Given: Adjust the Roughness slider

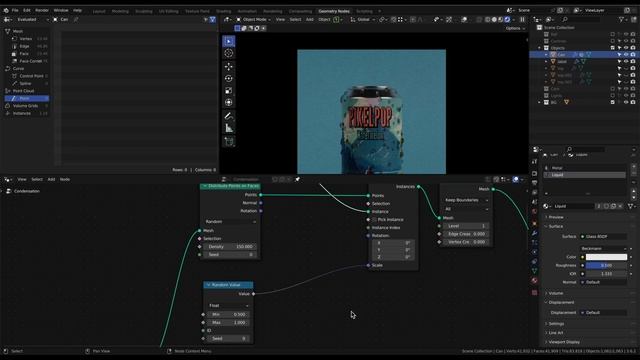Looking at the screenshot, I should click(x=606, y=265).
